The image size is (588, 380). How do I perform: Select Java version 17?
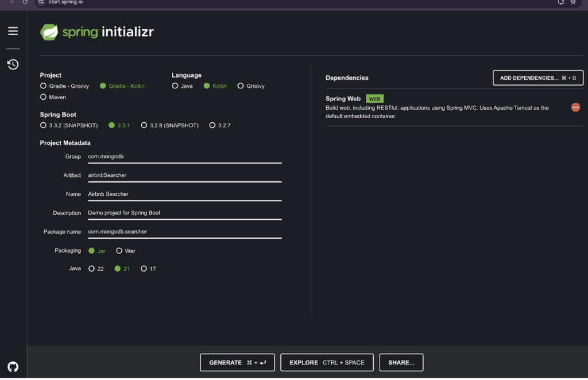click(x=144, y=269)
